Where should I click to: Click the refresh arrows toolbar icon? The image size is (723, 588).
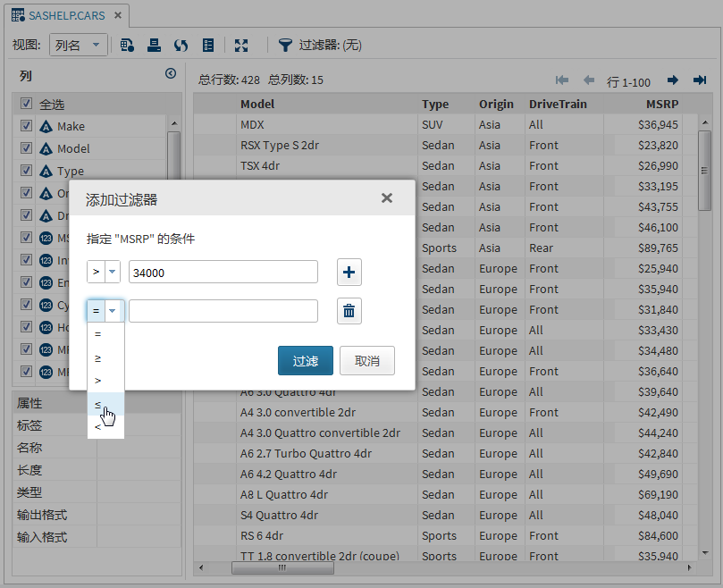coord(181,45)
